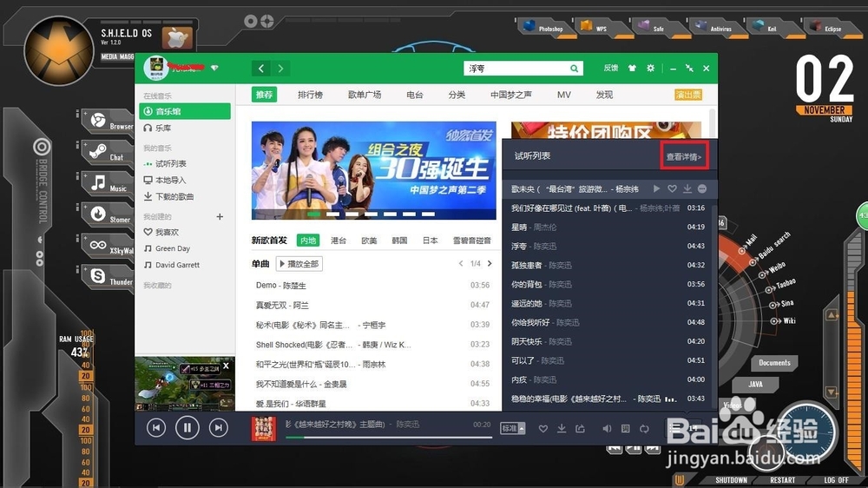Viewport: 868px width, 488px height.
Task: Launch Photoshop from the top dock
Action: pyautogui.click(x=545, y=28)
